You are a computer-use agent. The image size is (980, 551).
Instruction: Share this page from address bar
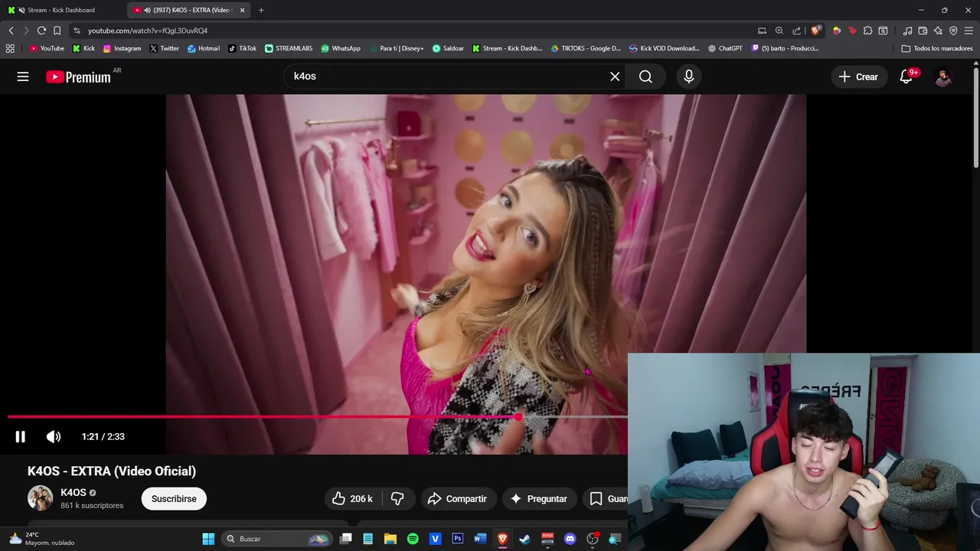tap(797, 31)
